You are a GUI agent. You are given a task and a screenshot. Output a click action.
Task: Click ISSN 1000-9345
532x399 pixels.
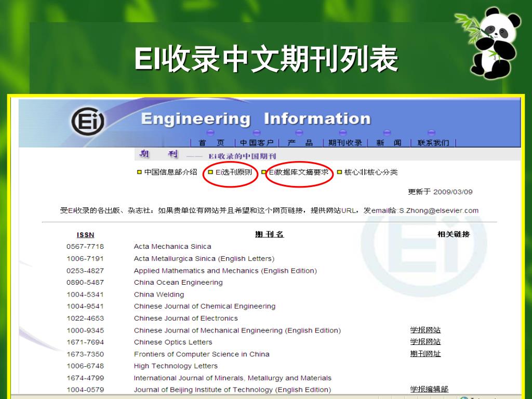tap(85, 330)
